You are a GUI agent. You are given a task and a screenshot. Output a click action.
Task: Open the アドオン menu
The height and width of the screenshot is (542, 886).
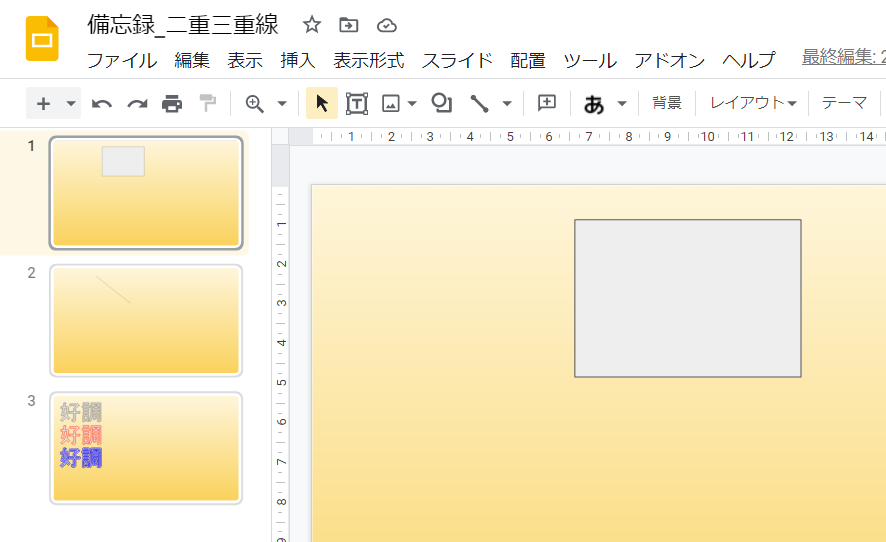pyautogui.click(x=670, y=60)
